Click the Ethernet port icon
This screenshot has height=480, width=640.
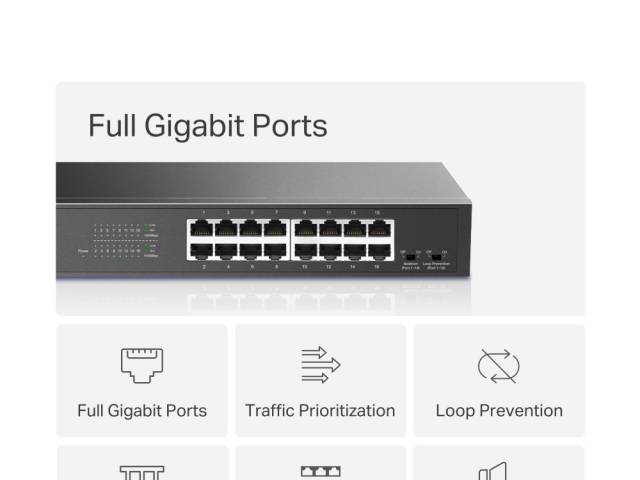click(x=142, y=365)
